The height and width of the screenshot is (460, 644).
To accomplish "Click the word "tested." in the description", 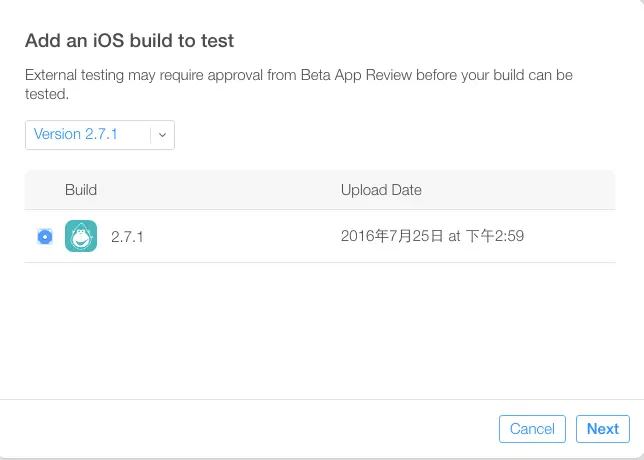I will (46, 94).
